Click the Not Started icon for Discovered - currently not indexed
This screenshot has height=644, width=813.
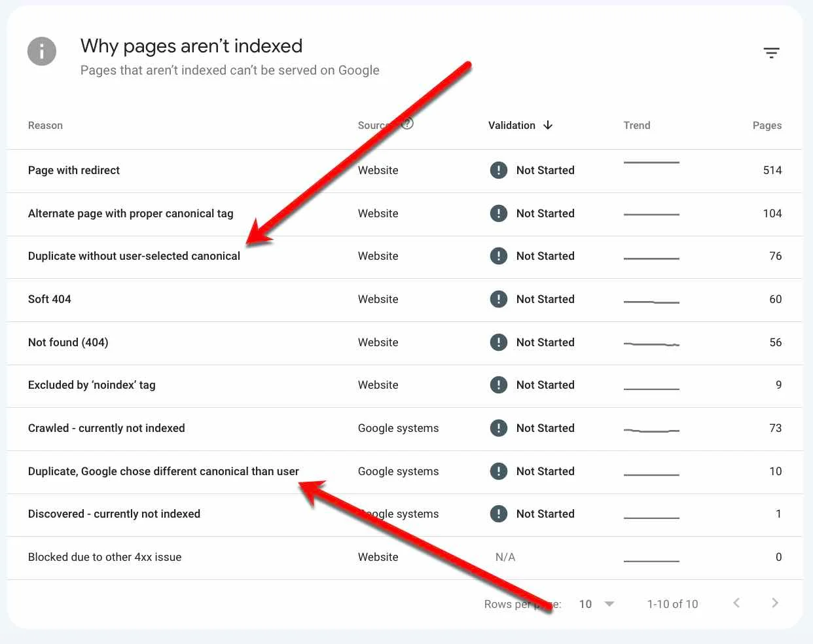(x=498, y=514)
